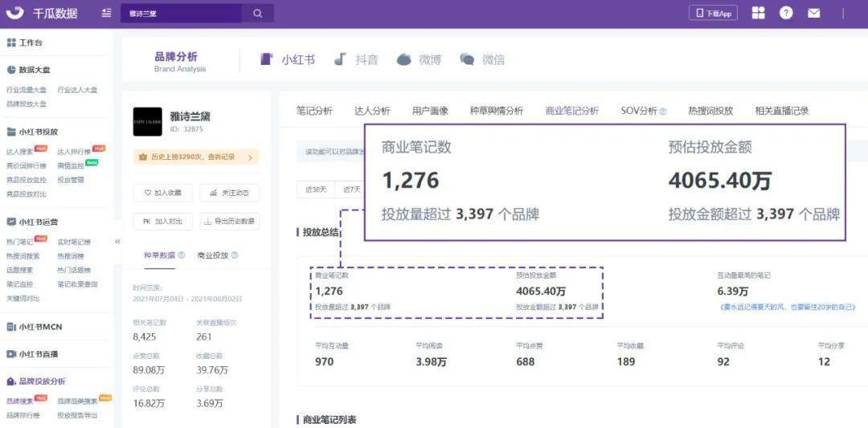
Task: Click the search magnifier icon
Action: [x=258, y=14]
